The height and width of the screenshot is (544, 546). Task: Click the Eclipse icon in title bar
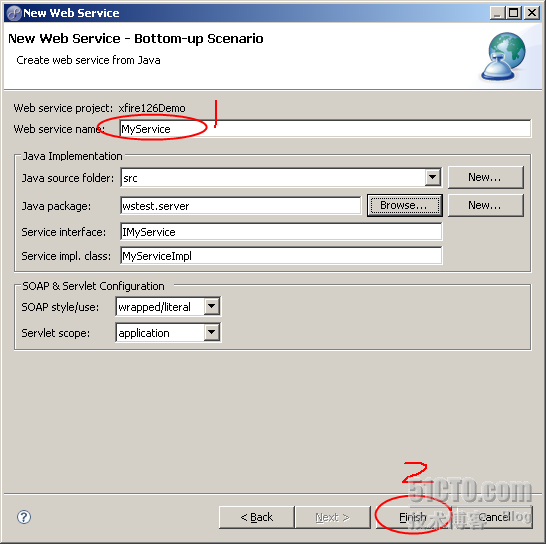point(14,13)
